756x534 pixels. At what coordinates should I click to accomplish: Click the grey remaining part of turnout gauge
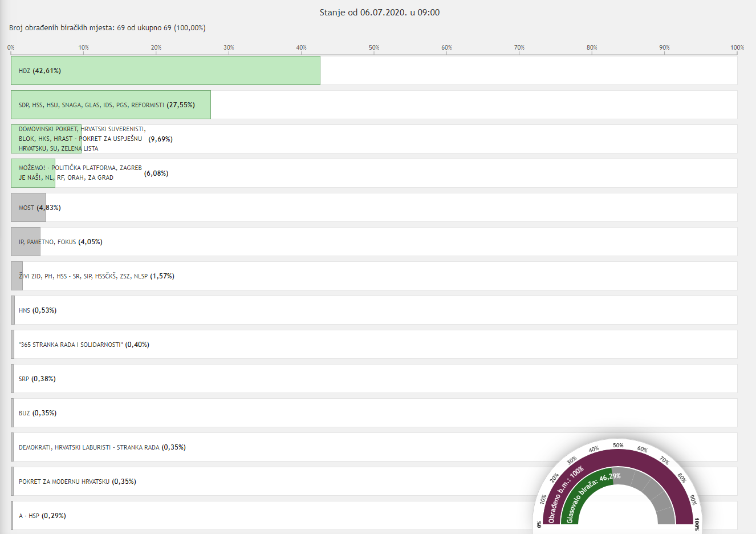point(653,493)
